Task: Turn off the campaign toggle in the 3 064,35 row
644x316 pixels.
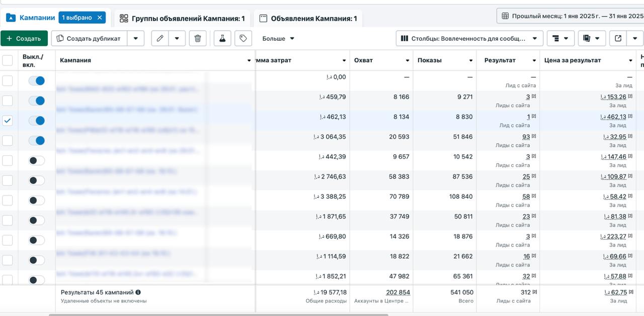Action: [x=37, y=141]
